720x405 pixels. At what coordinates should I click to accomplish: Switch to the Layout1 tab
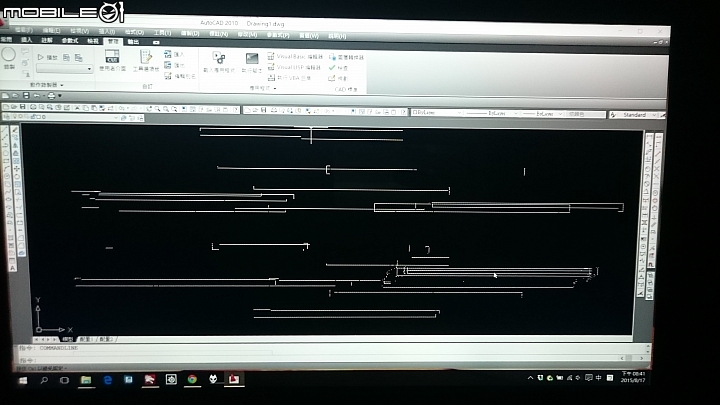click(x=86, y=339)
